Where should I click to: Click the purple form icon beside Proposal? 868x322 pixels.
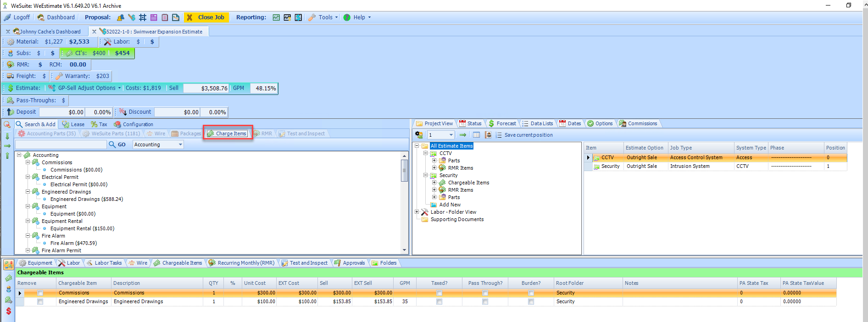tap(154, 17)
